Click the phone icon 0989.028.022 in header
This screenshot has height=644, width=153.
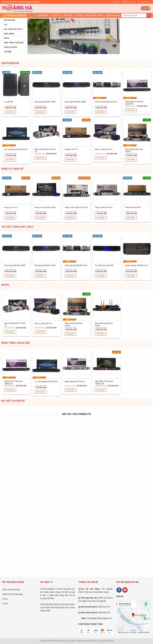tap(139, 2)
